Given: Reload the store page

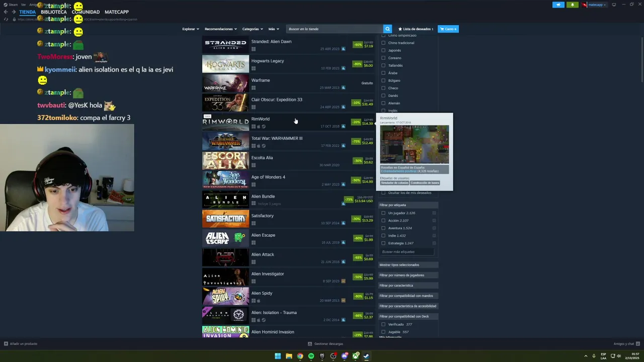Looking at the screenshot, I should click(x=6, y=19).
